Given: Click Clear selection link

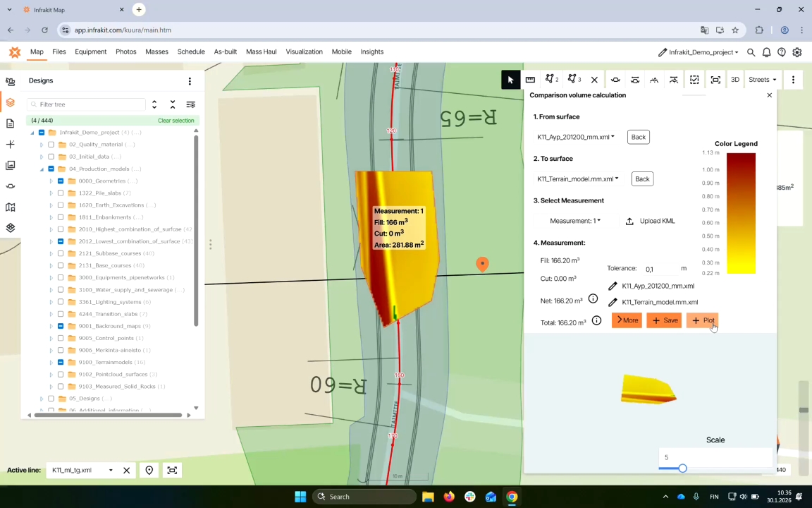Looking at the screenshot, I should (176, 121).
